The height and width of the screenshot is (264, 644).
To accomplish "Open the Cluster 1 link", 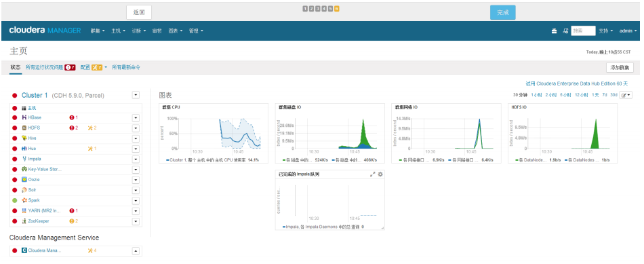I will point(35,95).
